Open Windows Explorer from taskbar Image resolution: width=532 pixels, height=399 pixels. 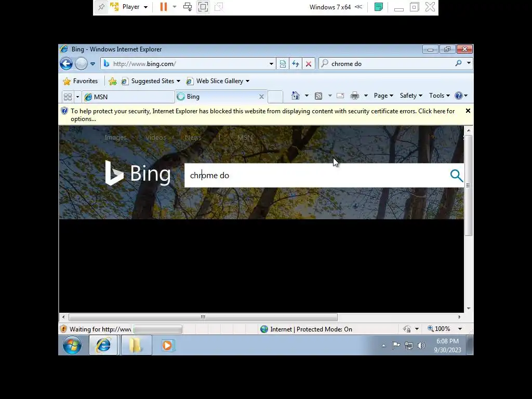pyautogui.click(x=136, y=345)
